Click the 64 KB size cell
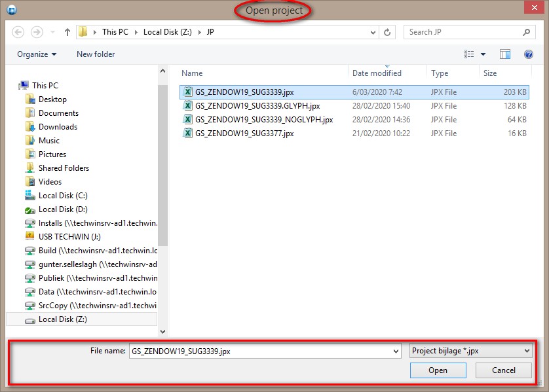The height and width of the screenshot is (392, 549). tap(517, 120)
